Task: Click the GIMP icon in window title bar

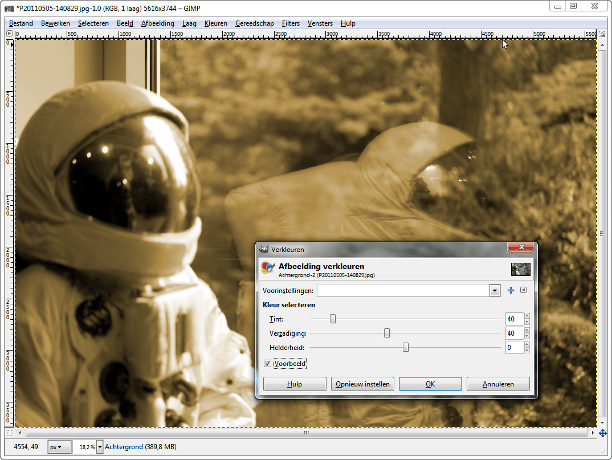Action: [x=9, y=8]
